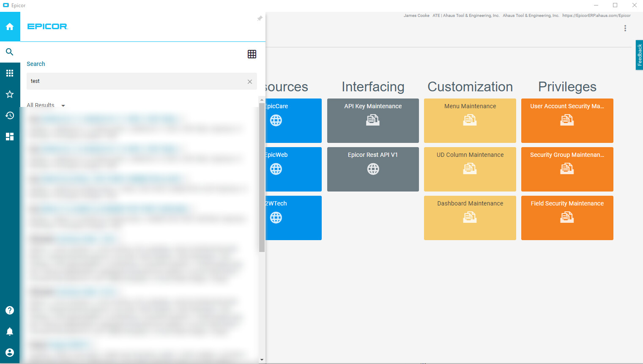Image resolution: width=643 pixels, height=364 pixels.
Task: Open the Feedback side tab
Action: [x=639, y=55]
